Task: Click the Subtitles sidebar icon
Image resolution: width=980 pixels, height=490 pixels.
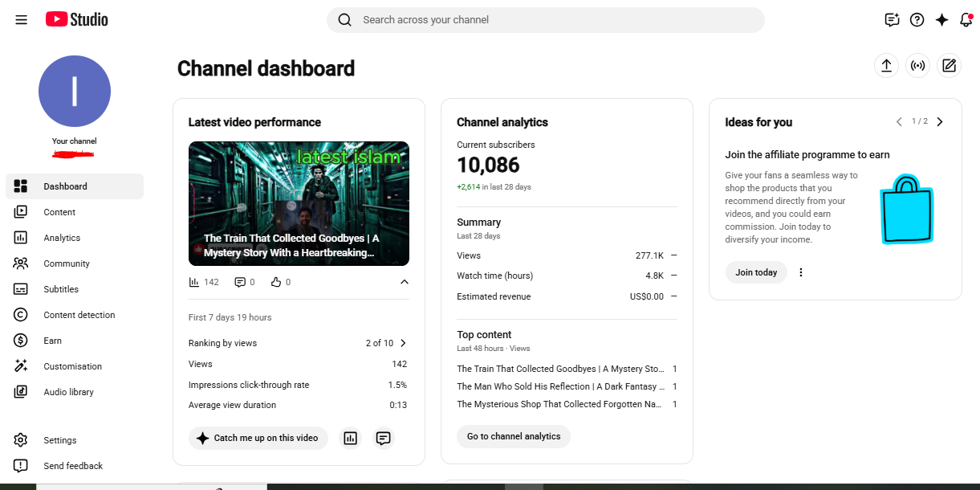Action: click(21, 289)
